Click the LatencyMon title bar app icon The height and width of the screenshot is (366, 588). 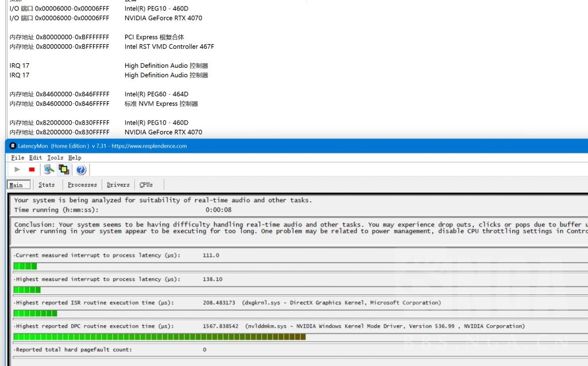point(13,146)
